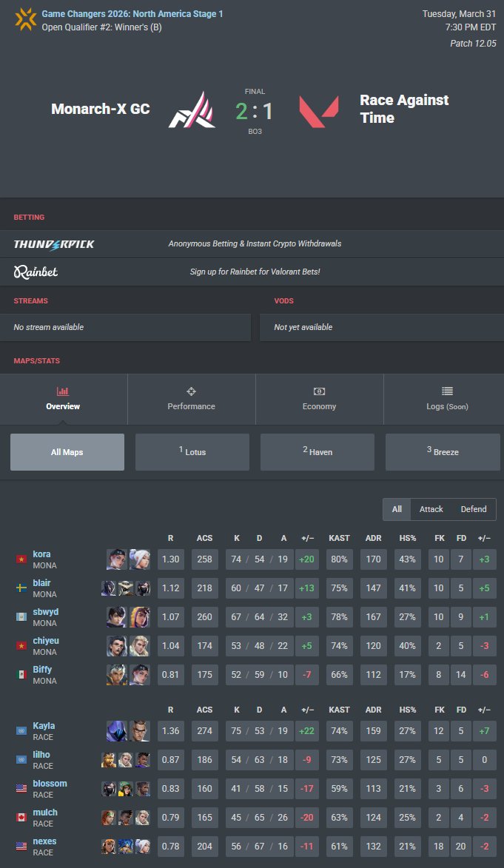Click kora's flag icon

(x=21, y=559)
